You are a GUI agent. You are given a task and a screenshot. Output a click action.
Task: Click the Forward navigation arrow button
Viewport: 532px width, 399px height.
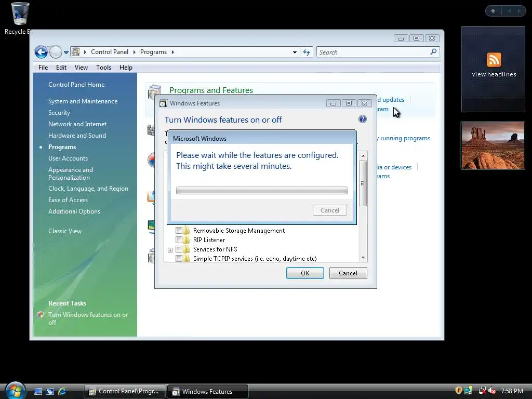coord(56,52)
